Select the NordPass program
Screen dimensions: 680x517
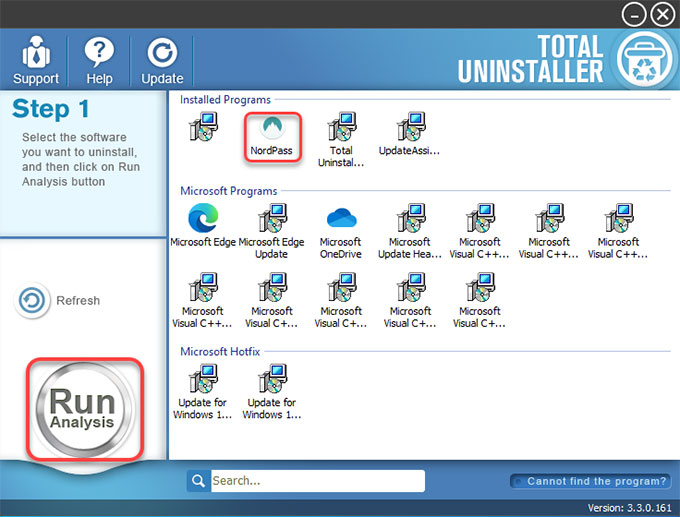pos(272,136)
